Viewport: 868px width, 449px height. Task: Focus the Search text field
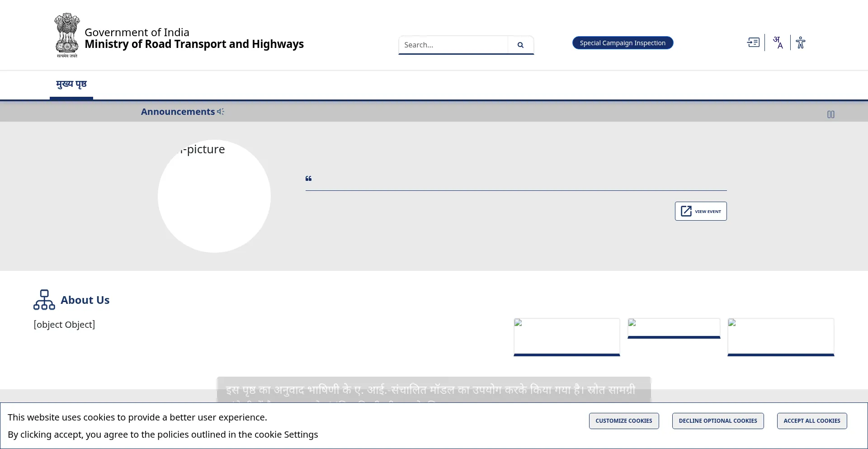453,45
